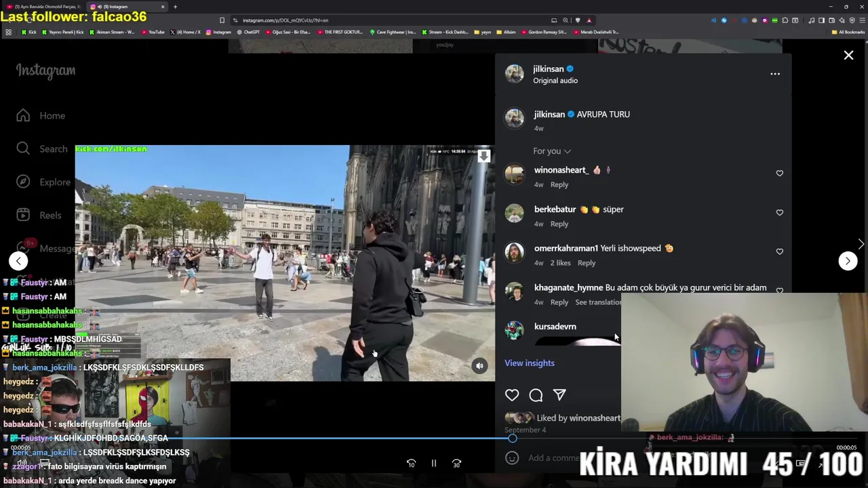Pause the video playback
The width and height of the screenshot is (868, 488).
[x=434, y=464]
